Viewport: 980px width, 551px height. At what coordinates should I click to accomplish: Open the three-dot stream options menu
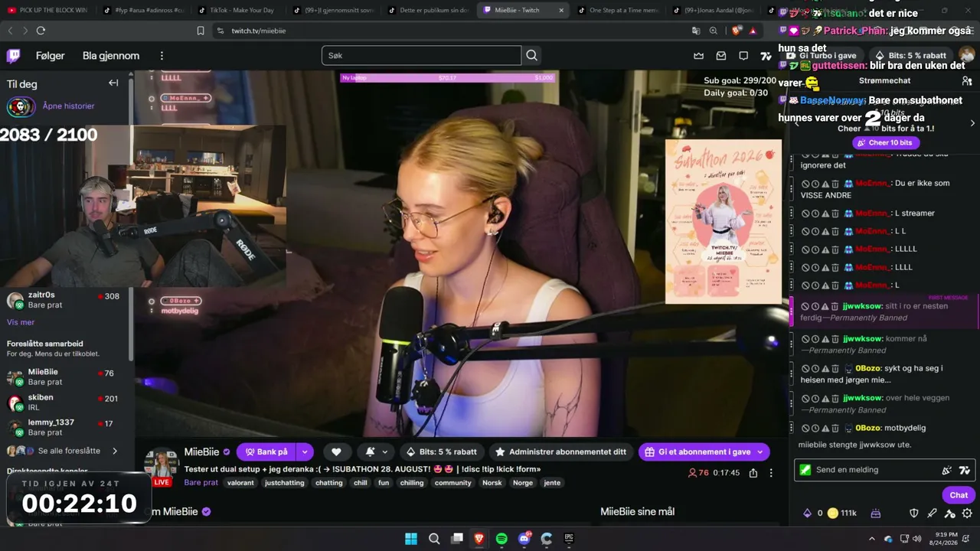point(771,473)
